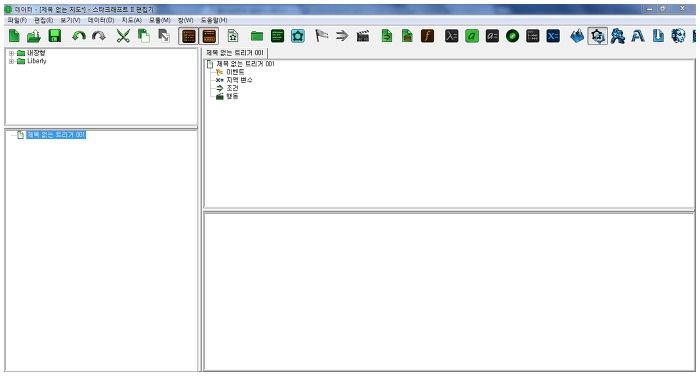This screenshot has height=376, width=700.
Task: Open the 도움말(H) menu
Action: [213, 20]
